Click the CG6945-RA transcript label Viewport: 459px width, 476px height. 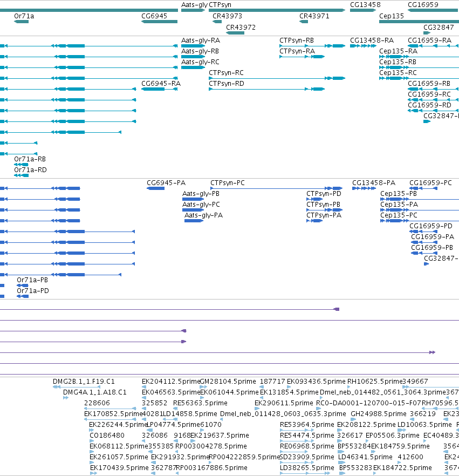pyautogui.click(x=161, y=84)
